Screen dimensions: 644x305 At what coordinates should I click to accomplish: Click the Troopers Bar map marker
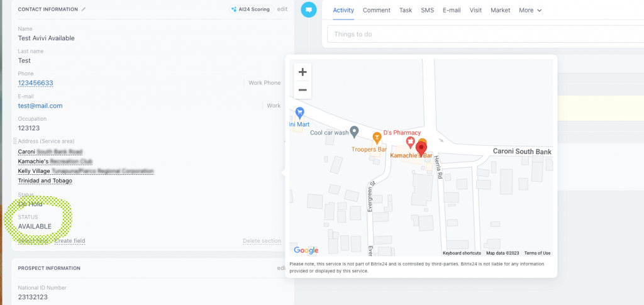point(377,137)
